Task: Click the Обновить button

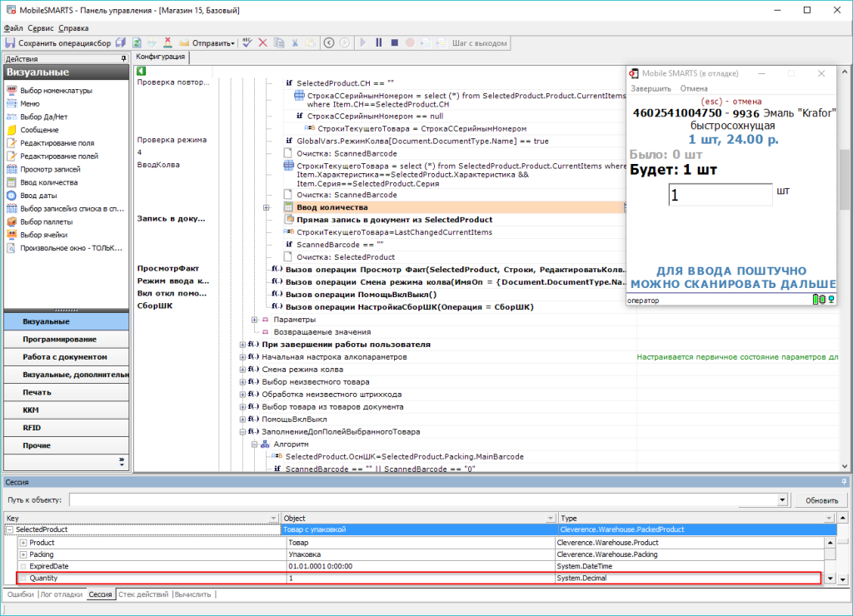Action: point(821,500)
